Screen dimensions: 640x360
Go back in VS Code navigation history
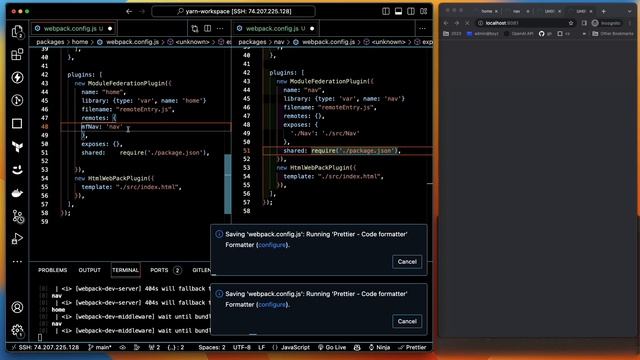pyautogui.click(x=129, y=11)
